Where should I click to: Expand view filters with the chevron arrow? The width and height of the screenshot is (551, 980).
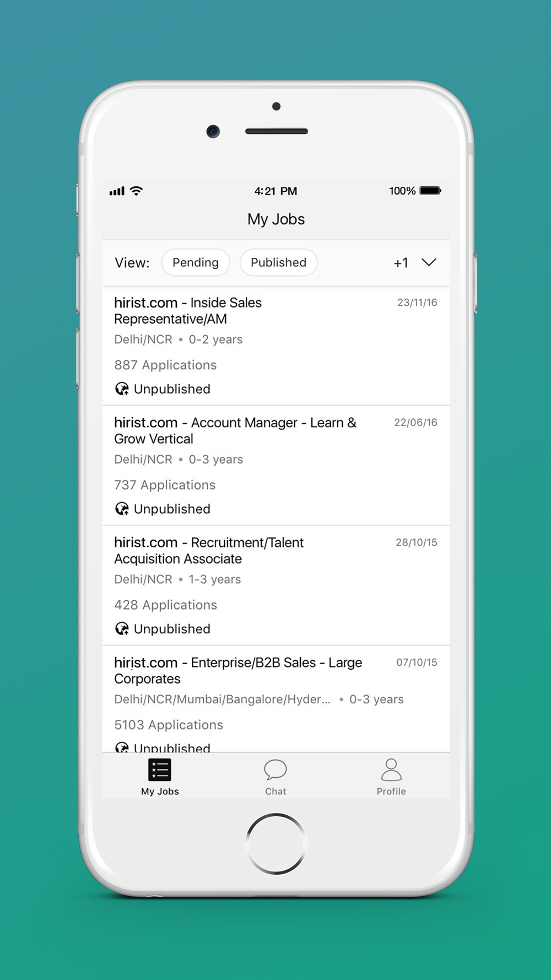pos(429,262)
